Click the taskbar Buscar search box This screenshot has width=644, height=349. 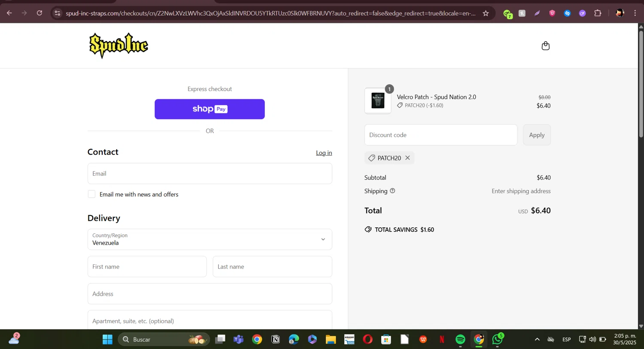164,340
